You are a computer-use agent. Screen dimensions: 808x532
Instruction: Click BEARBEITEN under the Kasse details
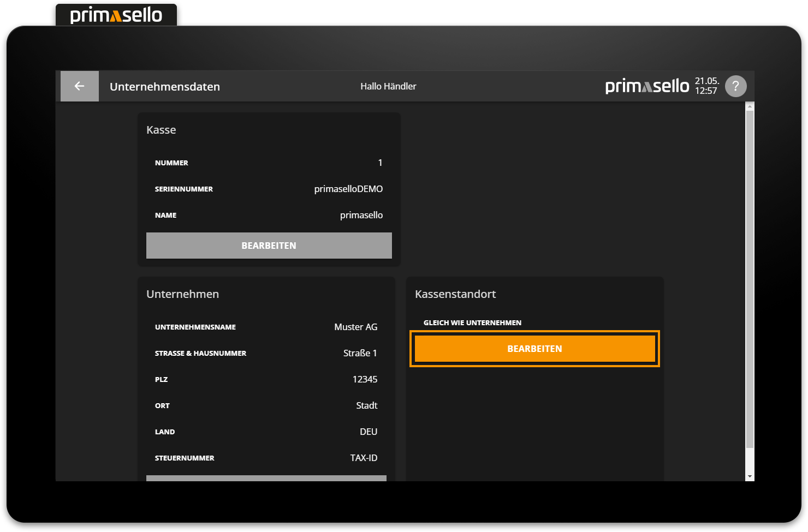pos(269,245)
